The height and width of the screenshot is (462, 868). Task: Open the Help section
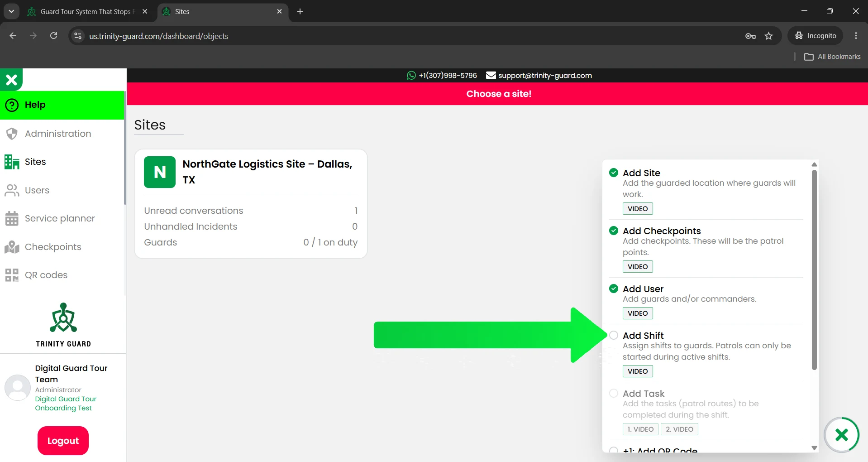tap(62, 105)
